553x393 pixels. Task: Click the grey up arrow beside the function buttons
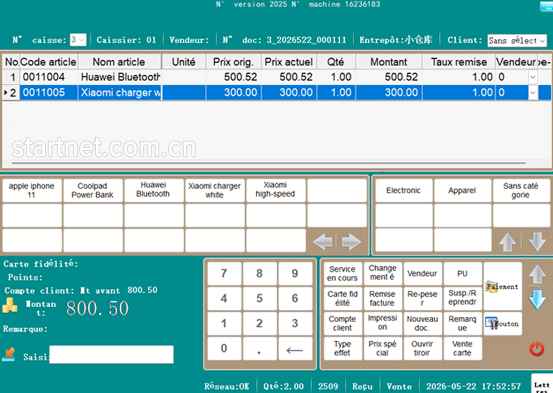click(x=537, y=274)
